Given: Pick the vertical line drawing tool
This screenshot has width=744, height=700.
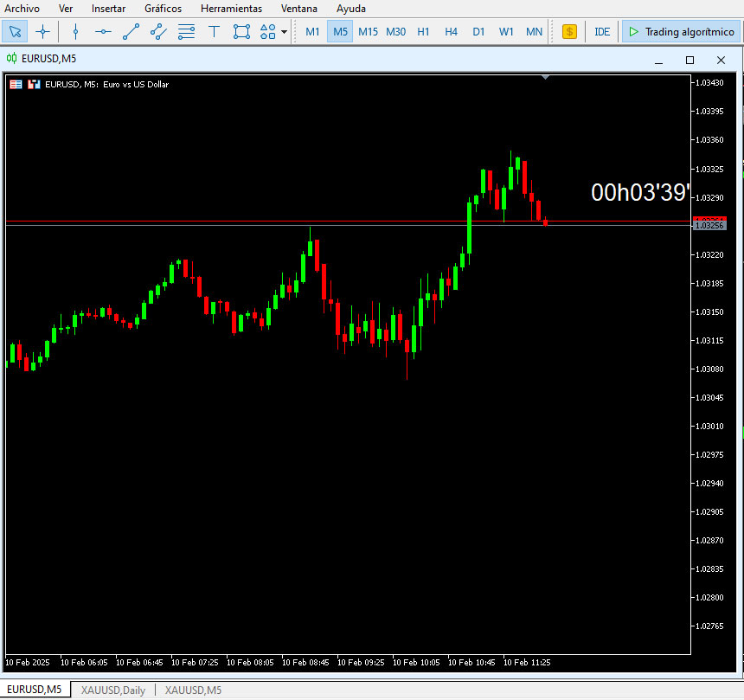Looking at the screenshot, I should (75, 32).
